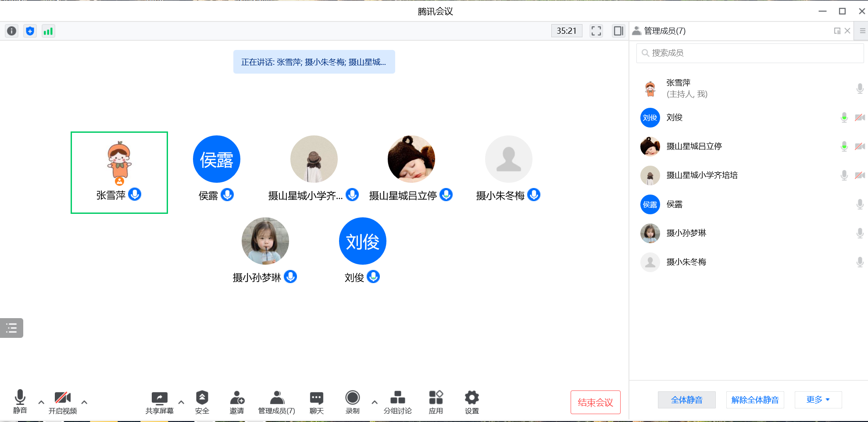Image resolution: width=868 pixels, height=422 pixels.
Task: Click the search members (搜索成员) field
Action: tap(750, 53)
